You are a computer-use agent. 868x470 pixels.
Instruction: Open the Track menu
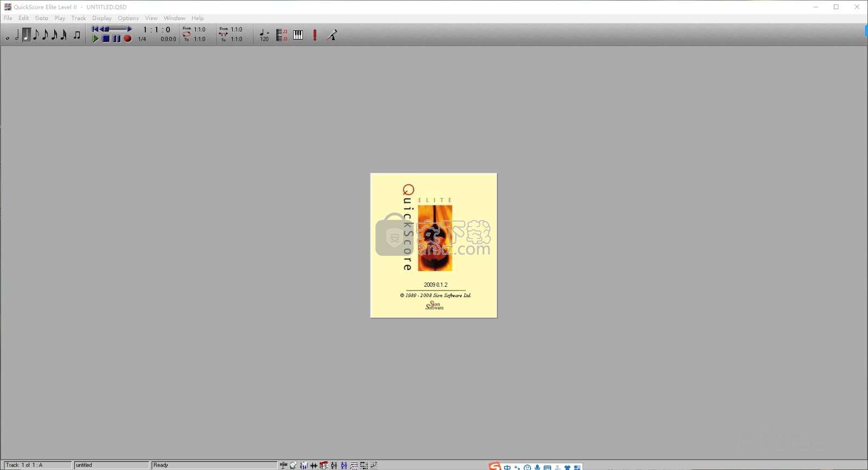click(79, 18)
